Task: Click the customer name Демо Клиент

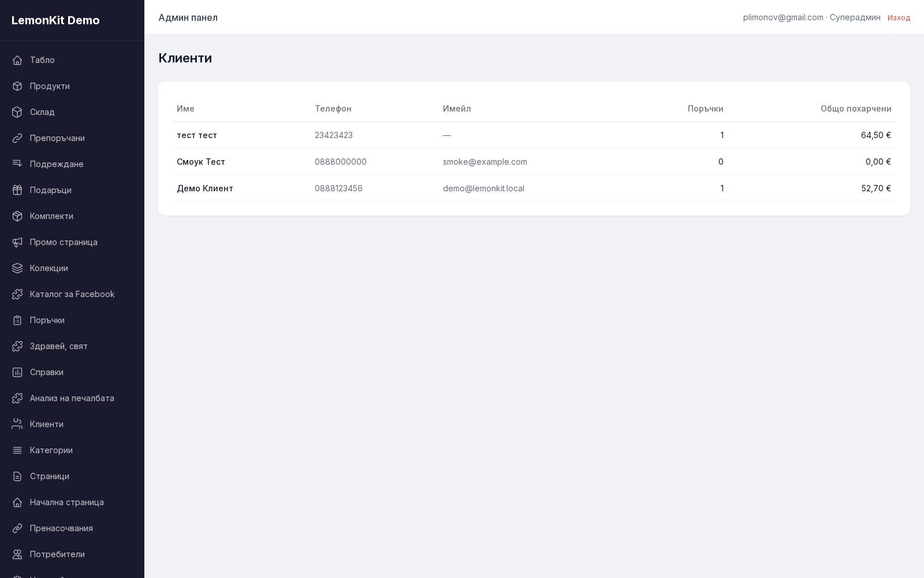Action: (x=205, y=188)
